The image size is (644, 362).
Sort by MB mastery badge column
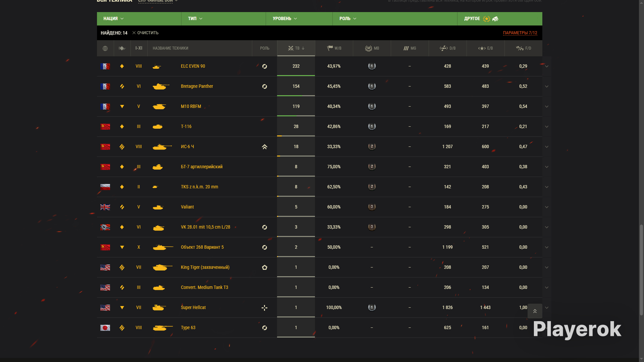pos(372,48)
